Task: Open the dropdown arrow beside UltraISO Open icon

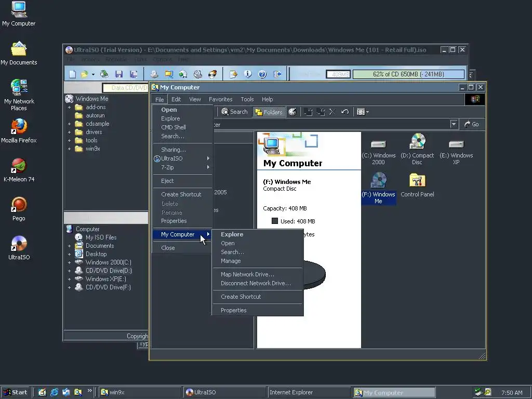Action: click(92, 74)
